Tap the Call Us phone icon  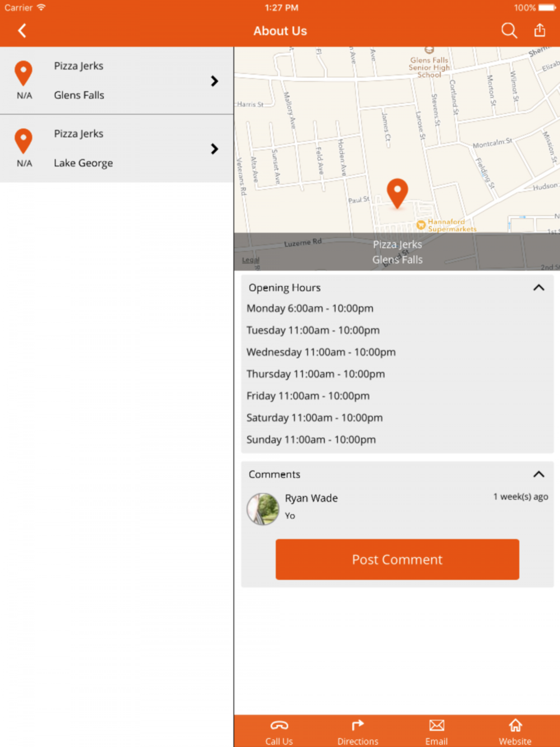pyautogui.click(x=279, y=726)
